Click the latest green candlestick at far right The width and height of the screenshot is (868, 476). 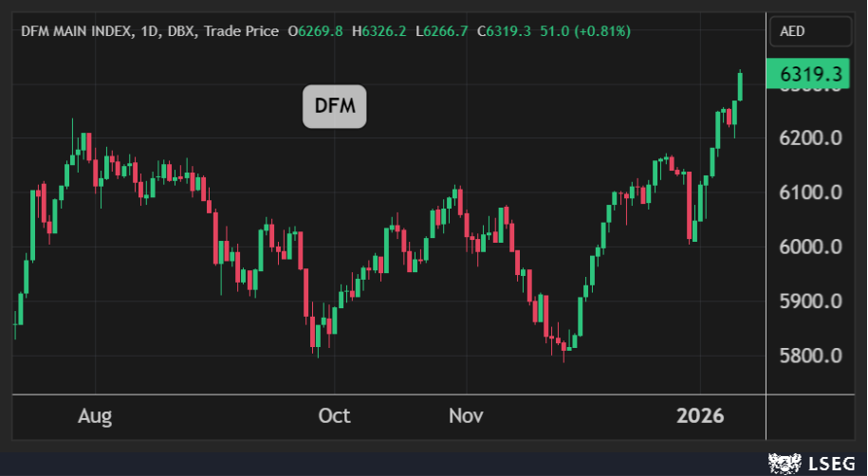740,86
